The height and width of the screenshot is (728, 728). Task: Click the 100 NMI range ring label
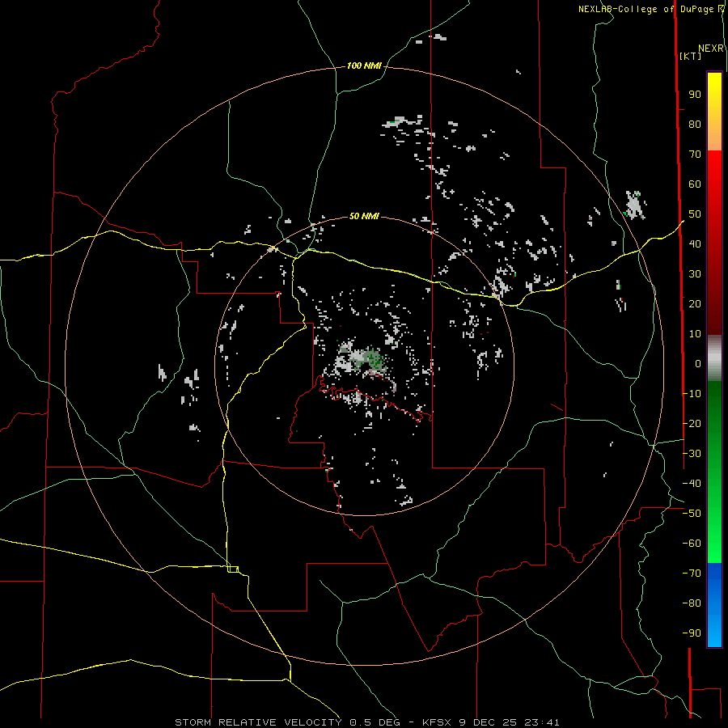coord(364,66)
